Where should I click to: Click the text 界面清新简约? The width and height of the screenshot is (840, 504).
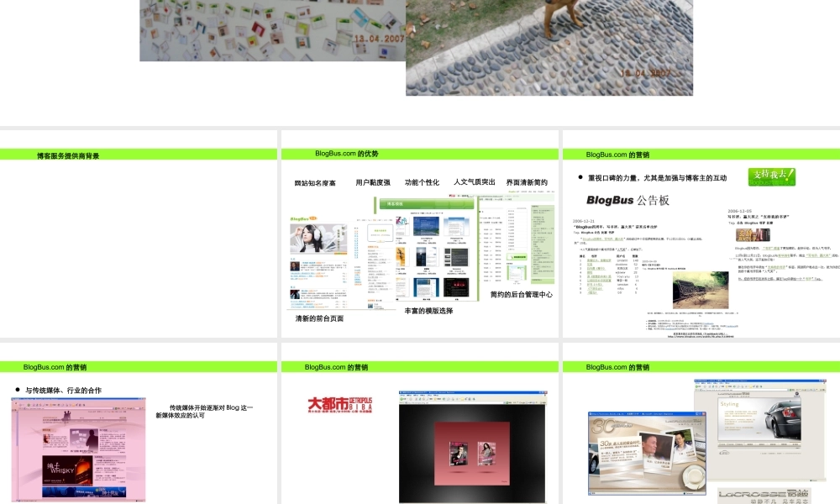(x=527, y=182)
